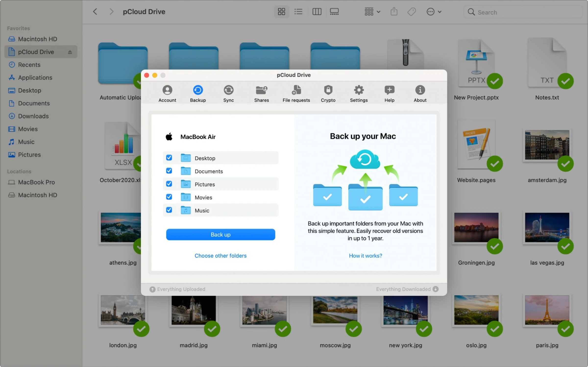The image size is (588, 367).
Task: Click the Back up button
Action: [x=220, y=234]
